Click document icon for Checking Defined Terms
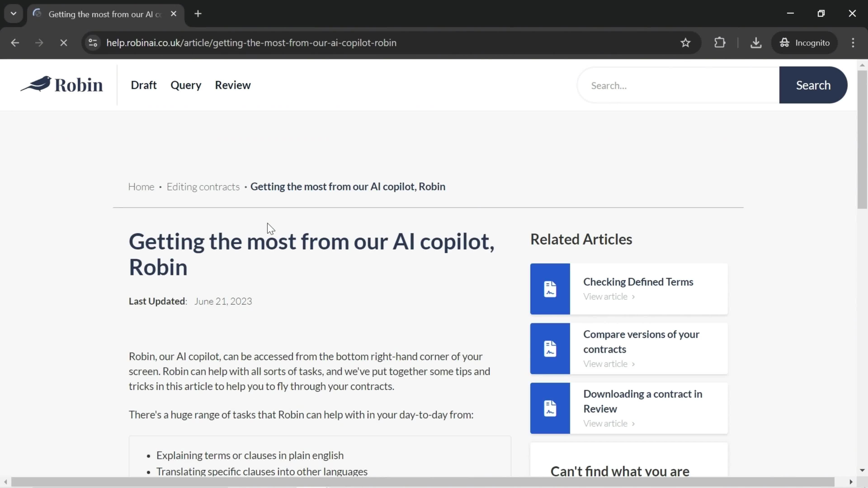Viewport: 868px width, 488px height. click(x=550, y=289)
